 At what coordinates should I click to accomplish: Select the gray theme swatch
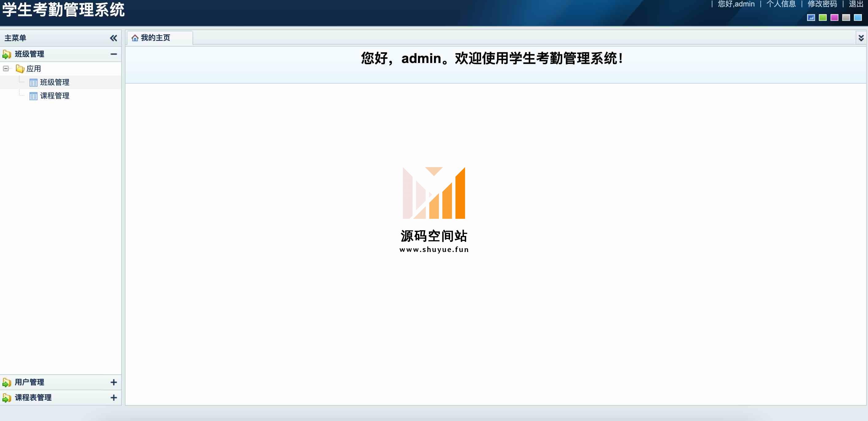click(846, 18)
